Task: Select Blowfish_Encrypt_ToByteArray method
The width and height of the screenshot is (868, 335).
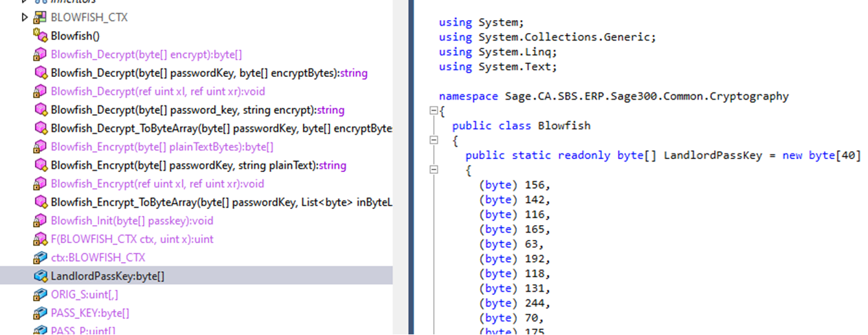Action: 220,202
